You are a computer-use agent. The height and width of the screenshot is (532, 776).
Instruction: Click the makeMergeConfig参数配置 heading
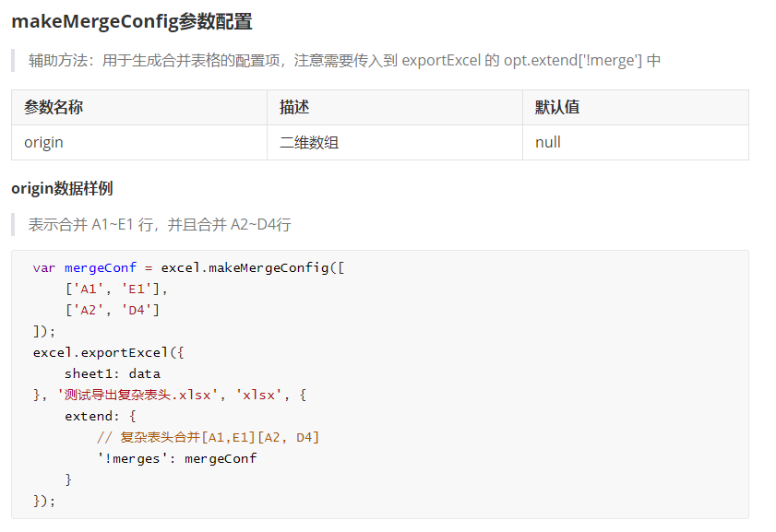(132, 22)
